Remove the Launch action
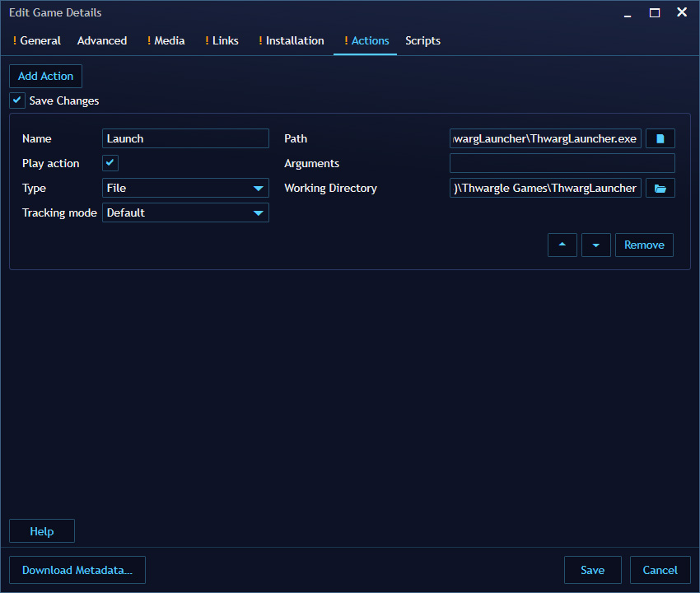 [x=644, y=245]
